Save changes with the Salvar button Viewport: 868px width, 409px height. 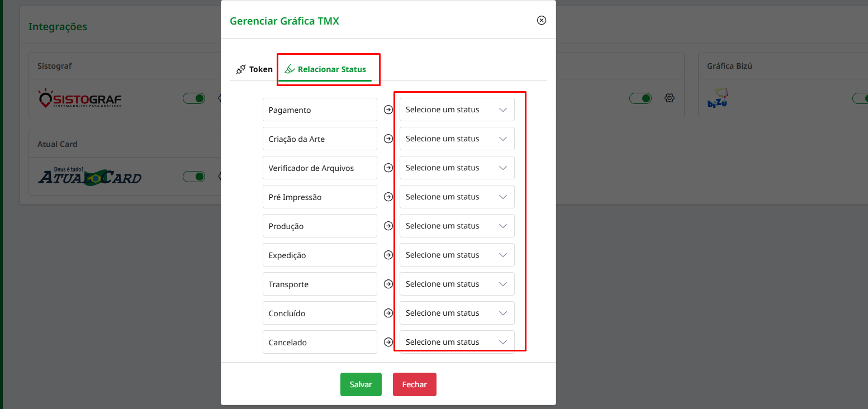point(361,384)
